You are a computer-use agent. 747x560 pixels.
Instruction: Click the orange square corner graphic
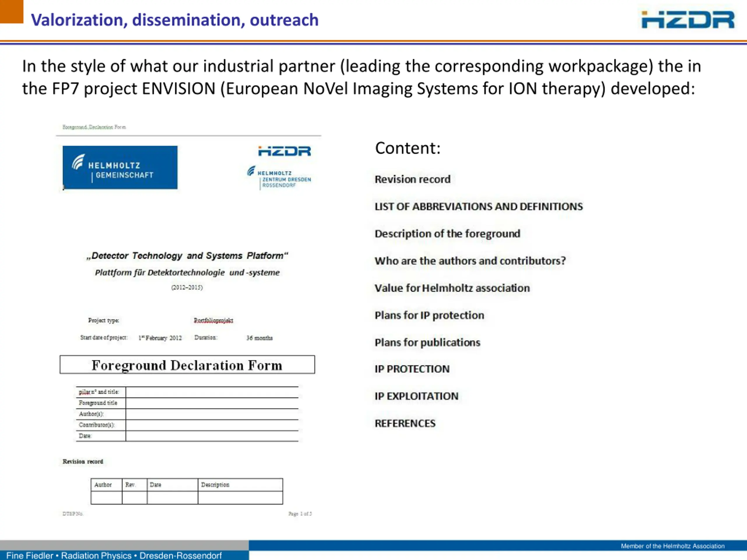pos(11,11)
